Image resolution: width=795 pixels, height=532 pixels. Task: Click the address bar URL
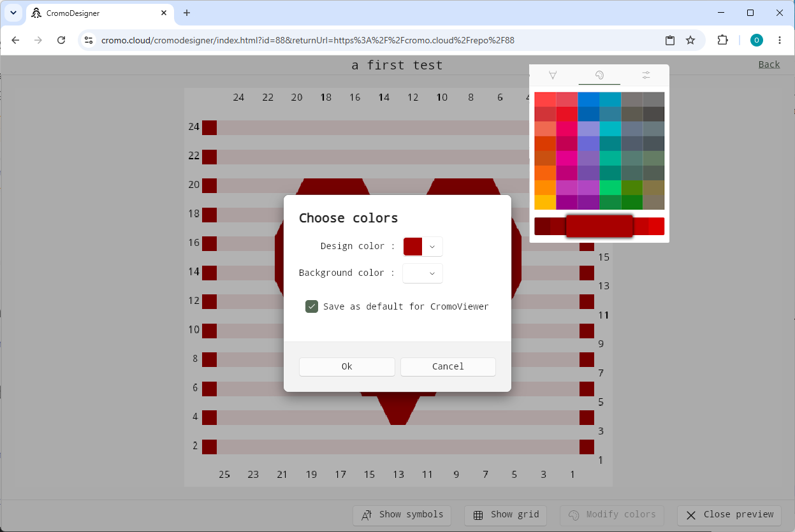click(308, 40)
